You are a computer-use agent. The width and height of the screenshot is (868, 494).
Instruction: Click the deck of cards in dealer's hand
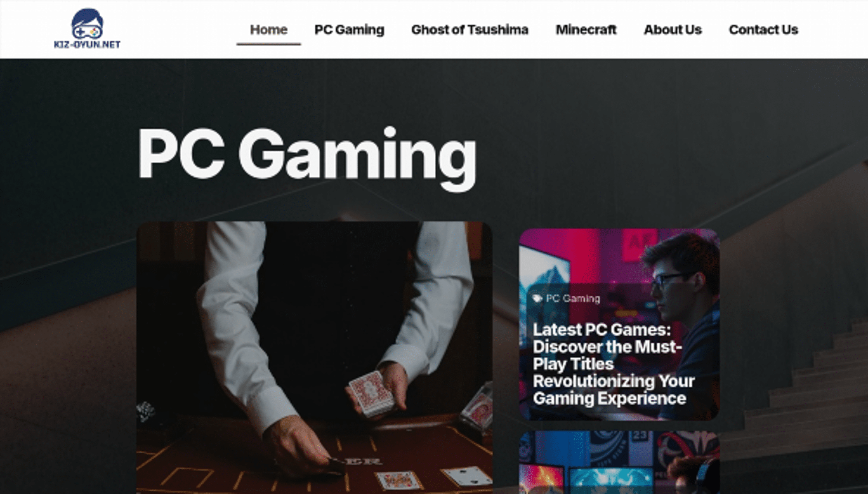pos(372,394)
